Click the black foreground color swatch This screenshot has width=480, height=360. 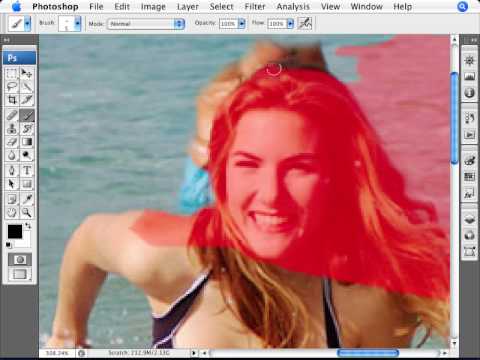pyautogui.click(x=15, y=231)
